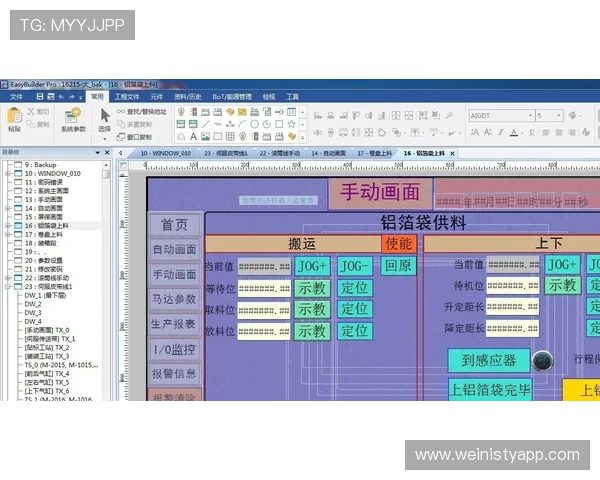Activate the Select arrow cursor tool
The width and height of the screenshot is (600, 480).
point(105,115)
